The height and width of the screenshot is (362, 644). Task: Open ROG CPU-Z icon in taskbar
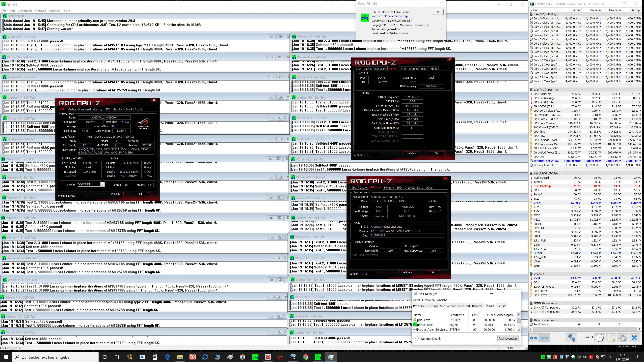pyautogui.click(x=268, y=357)
